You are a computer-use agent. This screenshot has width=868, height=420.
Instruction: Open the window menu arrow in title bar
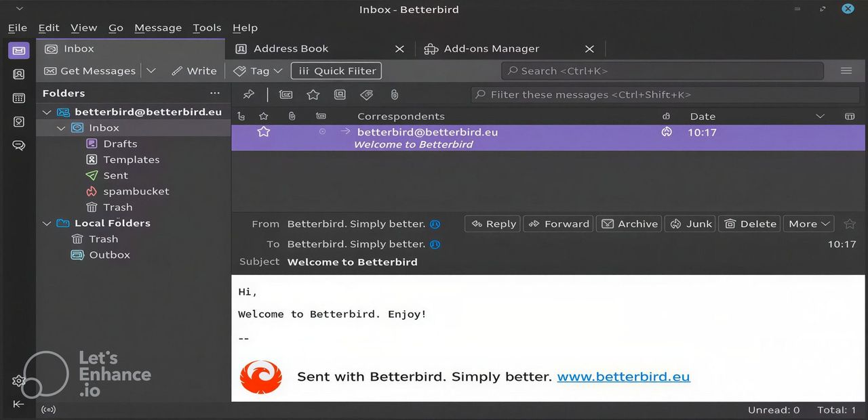coord(18,9)
